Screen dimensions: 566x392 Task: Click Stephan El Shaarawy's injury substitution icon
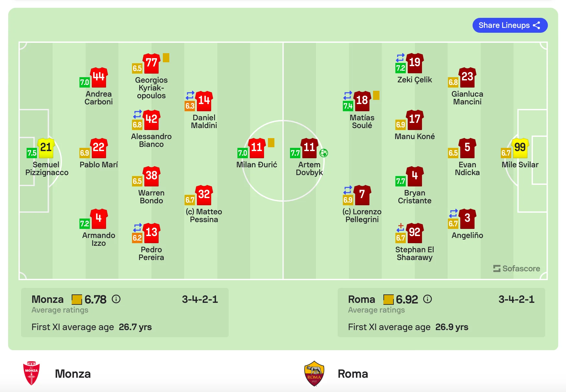(401, 228)
